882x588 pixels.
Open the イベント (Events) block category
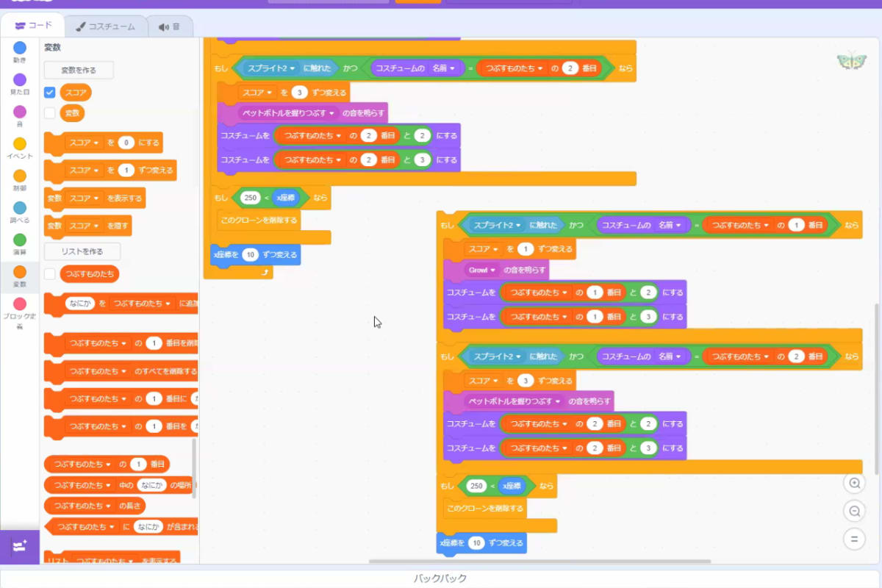click(x=20, y=144)
